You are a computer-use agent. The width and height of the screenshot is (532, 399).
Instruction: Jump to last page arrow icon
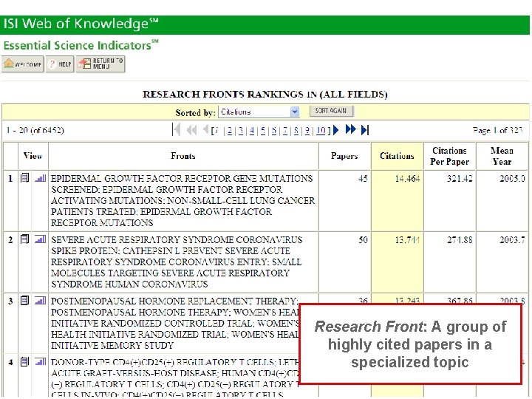[x=365, y=130]
